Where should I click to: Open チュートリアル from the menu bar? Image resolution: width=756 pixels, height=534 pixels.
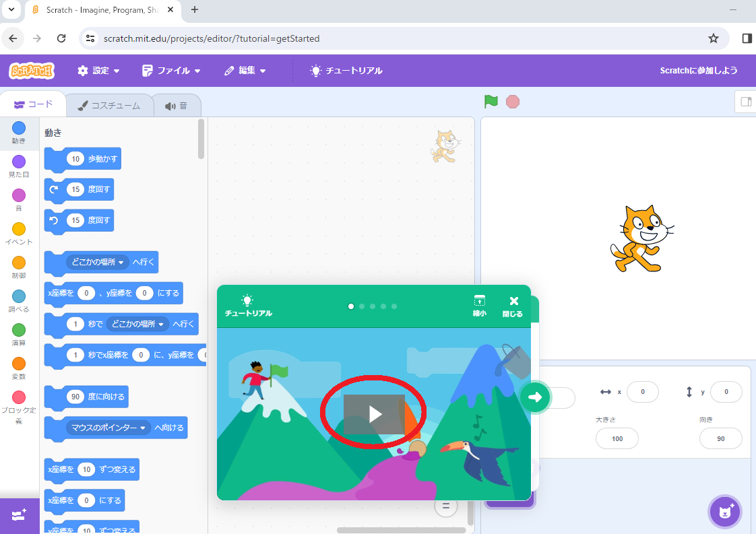(346, 71)
